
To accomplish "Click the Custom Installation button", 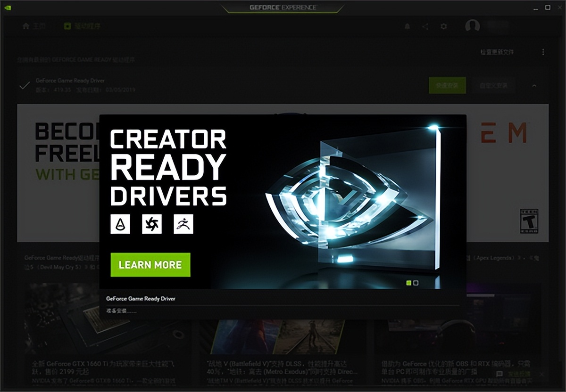I will pyautogui.click(x=493, y=85).
